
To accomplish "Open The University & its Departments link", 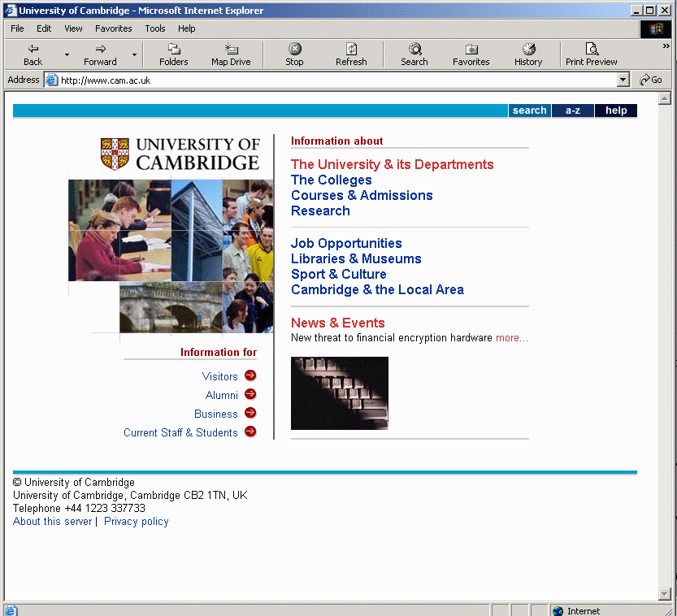I will click(x=392, y=164).
